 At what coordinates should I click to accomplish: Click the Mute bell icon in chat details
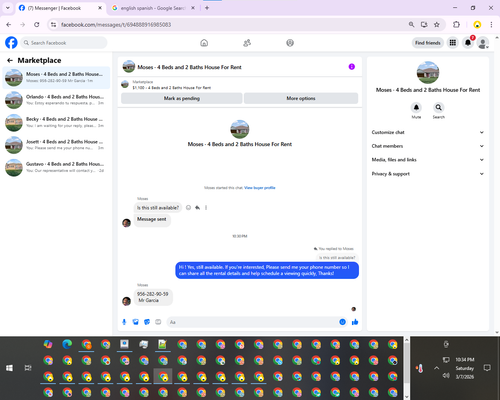point(416,107)
